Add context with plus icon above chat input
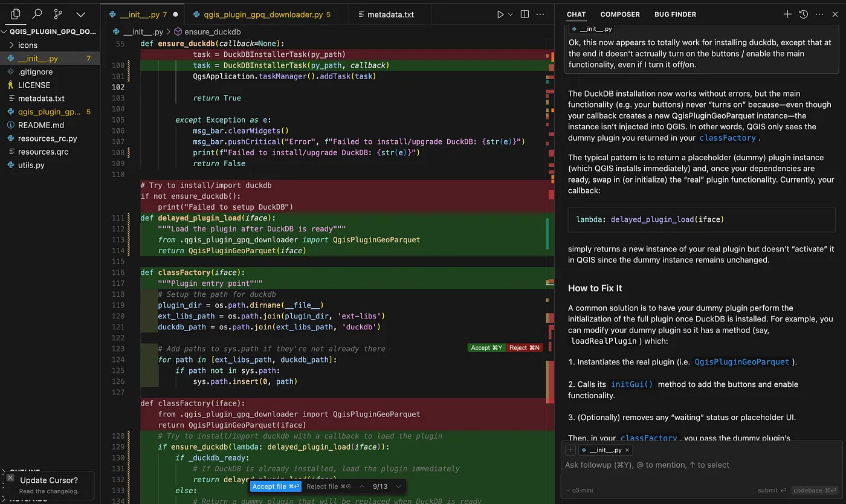 coord(570,450)
